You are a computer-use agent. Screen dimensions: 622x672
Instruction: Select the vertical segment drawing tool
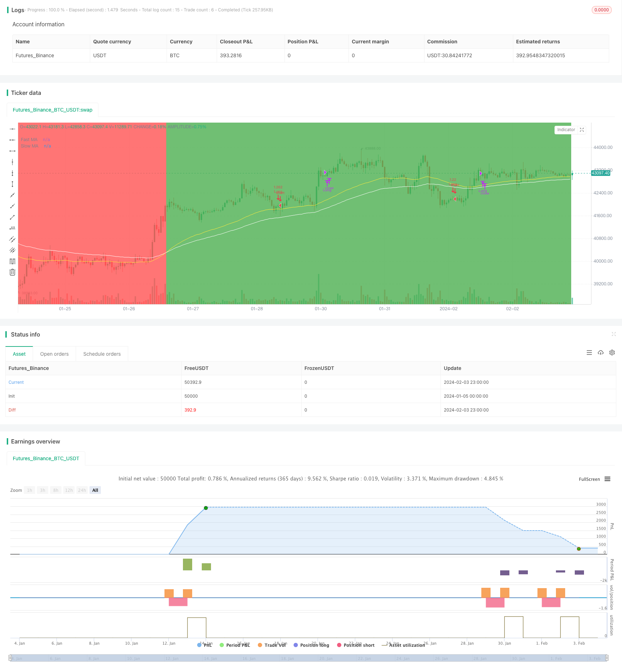coord(12,184)
